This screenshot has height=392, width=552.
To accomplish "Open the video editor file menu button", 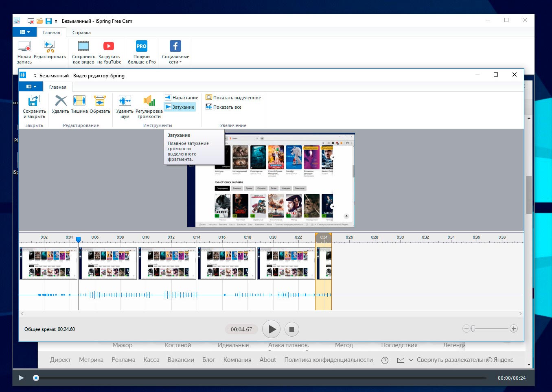I will [31, 86].
